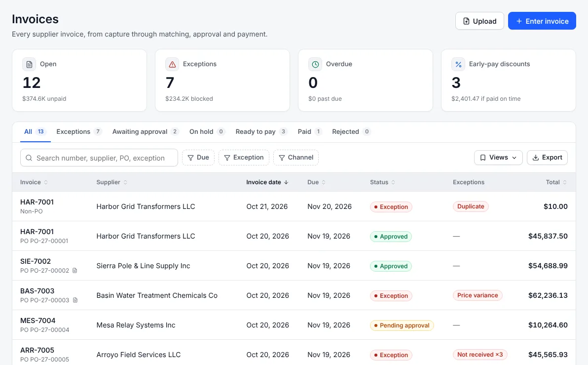Click the Oct 21, 2026 invoice date
Image resolution: width=588 pixels, height=365 pixels.
click(267, 206)
